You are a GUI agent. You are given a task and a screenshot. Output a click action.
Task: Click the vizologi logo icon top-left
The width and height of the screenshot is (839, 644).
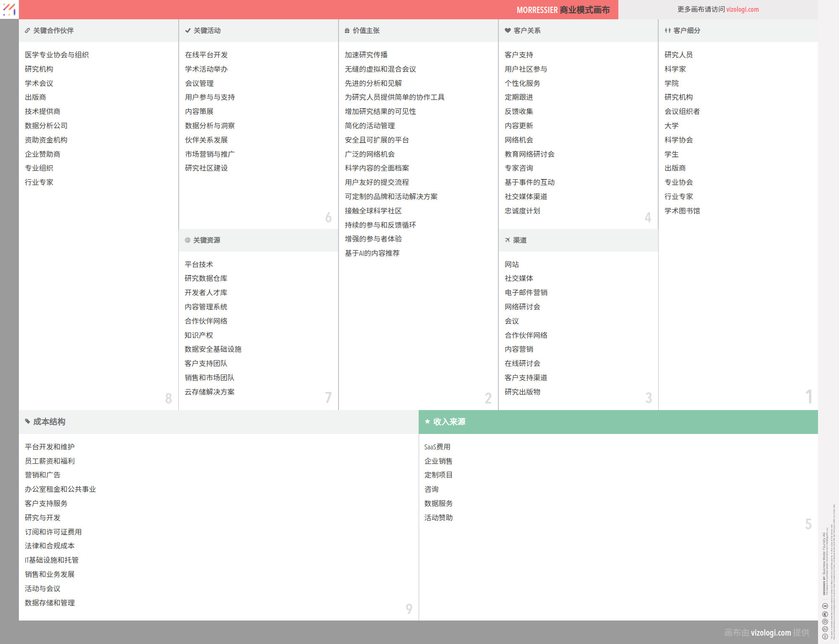[9, 9]
